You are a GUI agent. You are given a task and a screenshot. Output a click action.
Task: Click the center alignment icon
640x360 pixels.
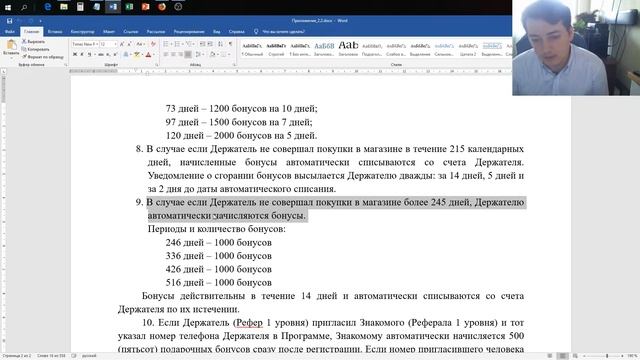click(x=173, y=54)
